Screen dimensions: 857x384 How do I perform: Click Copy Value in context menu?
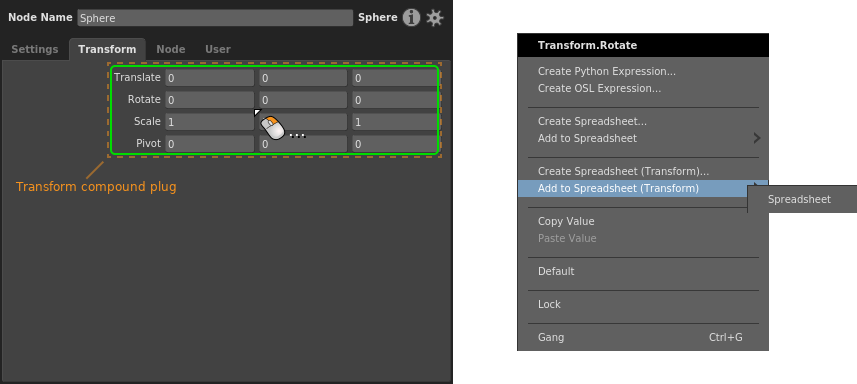tap(566, 221)
